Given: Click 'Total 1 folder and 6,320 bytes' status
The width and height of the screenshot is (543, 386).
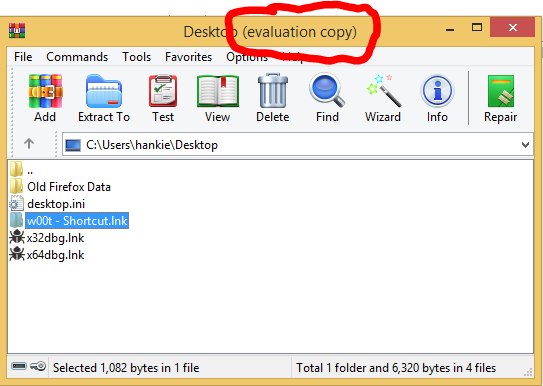Looking at the screenshot, I should (x=396, y=368).
